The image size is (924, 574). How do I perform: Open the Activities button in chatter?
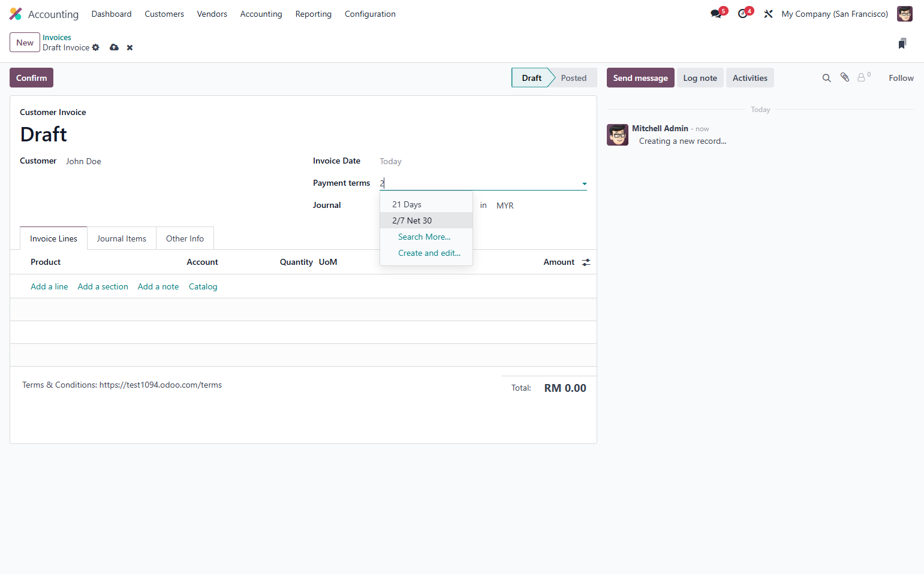click(x=750, y=78)
